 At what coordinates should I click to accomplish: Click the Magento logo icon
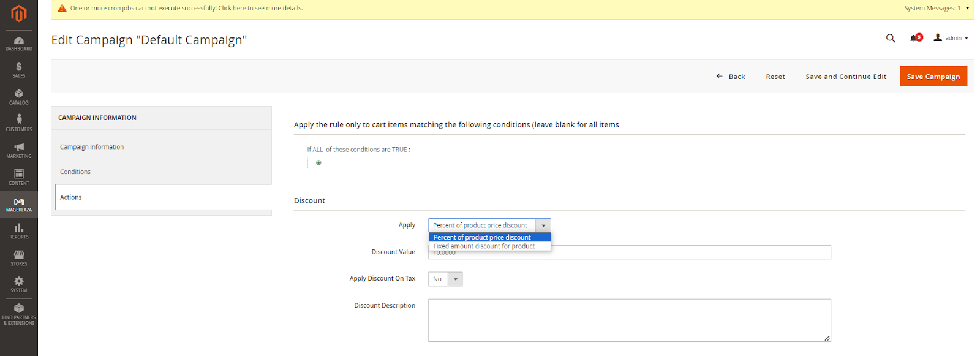pyautogui.click(x=19, y=13)
